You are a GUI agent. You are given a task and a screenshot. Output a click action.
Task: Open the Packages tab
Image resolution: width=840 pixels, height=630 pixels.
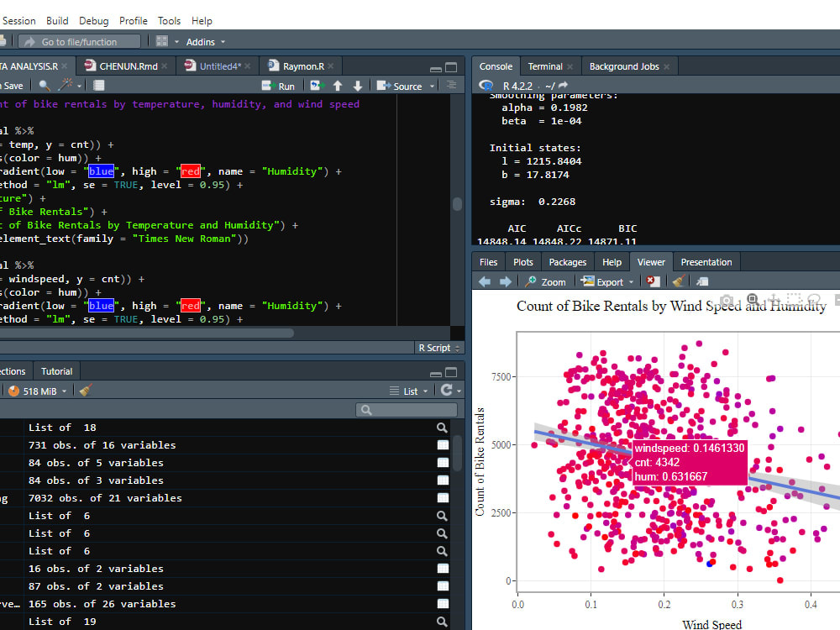click(x=567, y=261)
